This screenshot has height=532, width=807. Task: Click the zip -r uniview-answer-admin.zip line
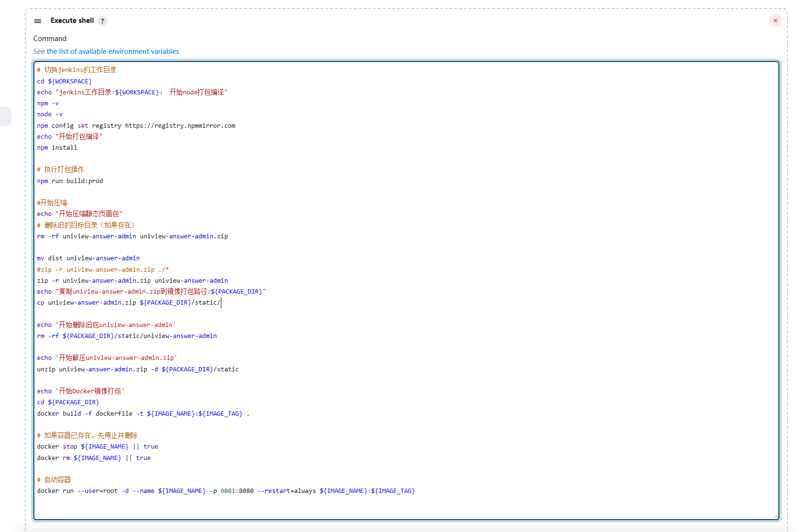coord(133,280)
